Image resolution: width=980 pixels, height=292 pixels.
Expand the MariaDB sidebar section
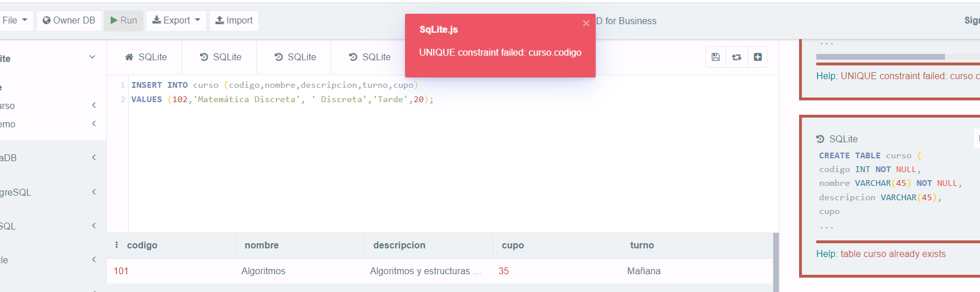point(94,158)
